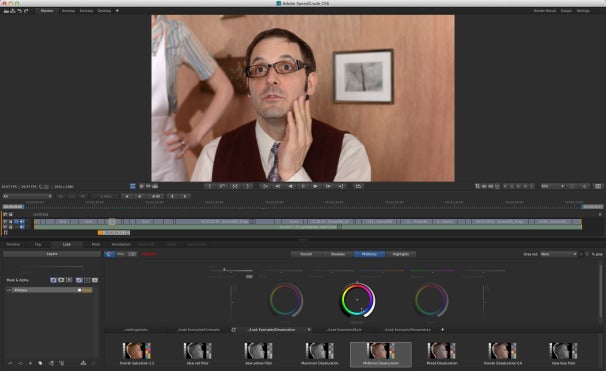Open the Grey-out dropdown menu
606x371 pixels.
pos(559,254)
